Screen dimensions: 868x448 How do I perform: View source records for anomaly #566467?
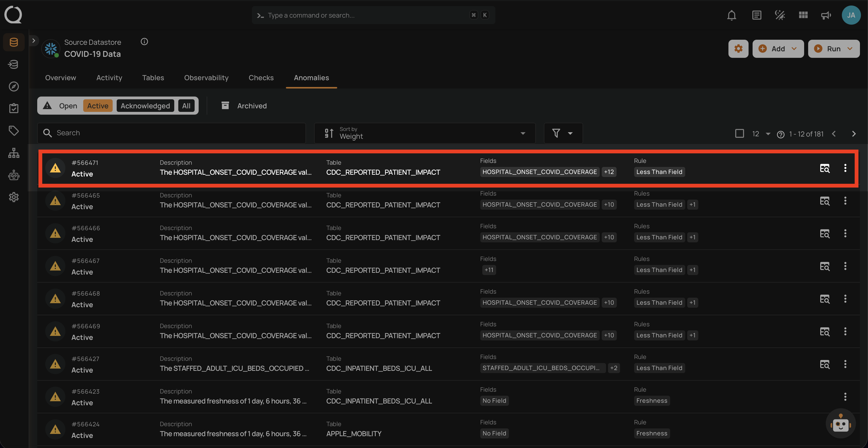tap(824, 266)
